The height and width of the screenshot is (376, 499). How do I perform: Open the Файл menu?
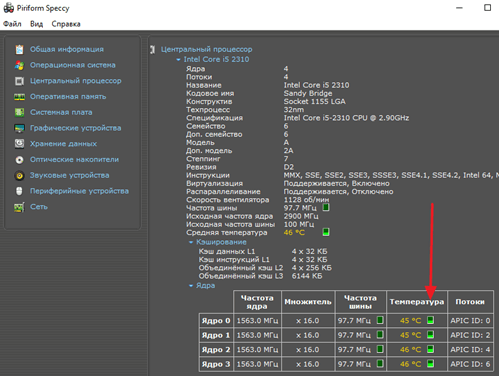click(x=12, y=24)
